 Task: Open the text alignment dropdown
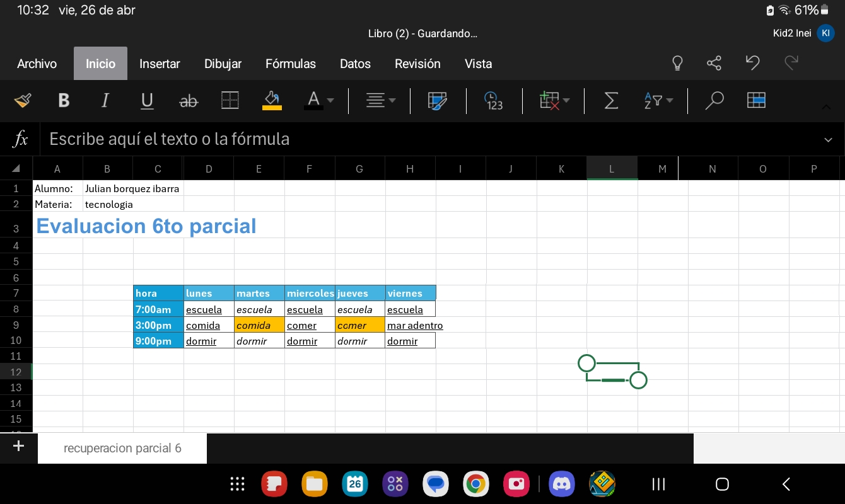click(x=382, y=101)
